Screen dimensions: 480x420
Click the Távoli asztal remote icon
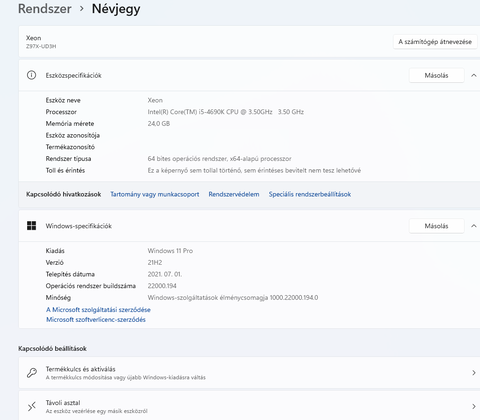pyautogui.click(x=32, y=406)
